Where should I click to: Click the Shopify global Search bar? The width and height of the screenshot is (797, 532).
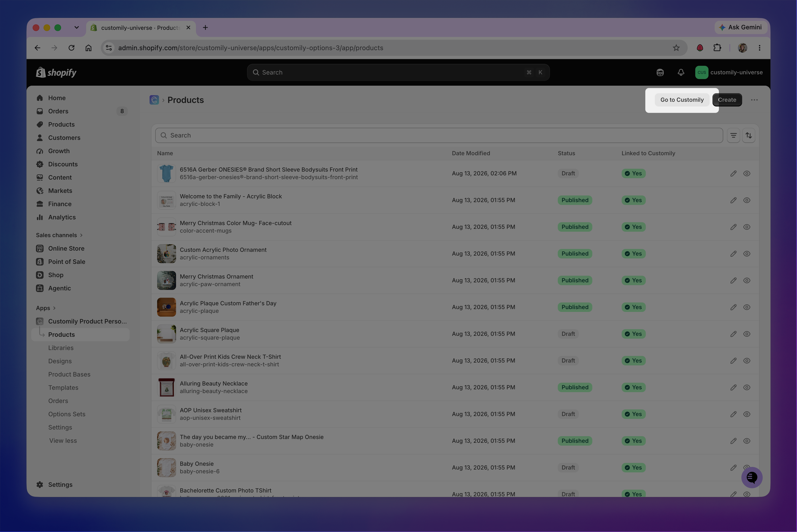coord(398,72)
